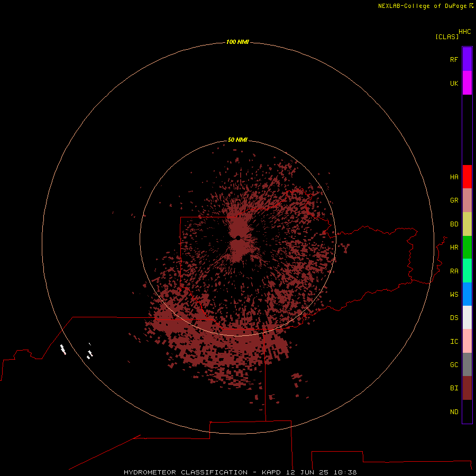Click the 10:38 timestamp
The image size is (476, 476).
345,472
